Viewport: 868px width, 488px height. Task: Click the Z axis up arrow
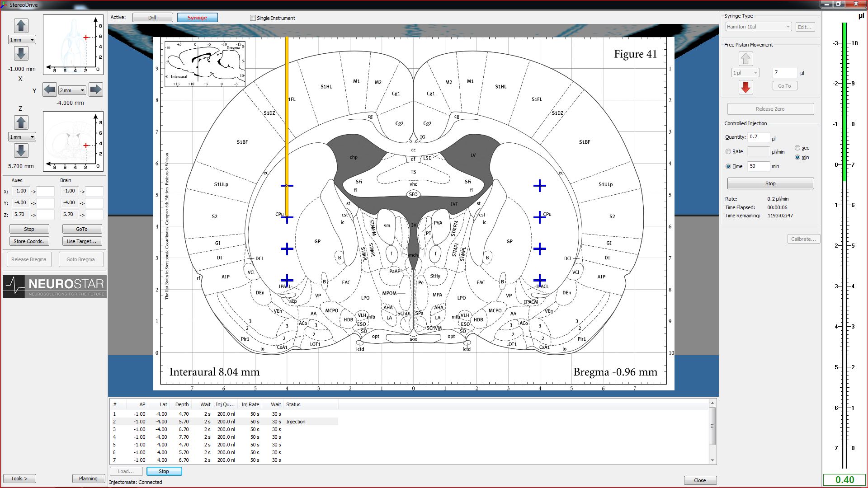coord(21,122)
